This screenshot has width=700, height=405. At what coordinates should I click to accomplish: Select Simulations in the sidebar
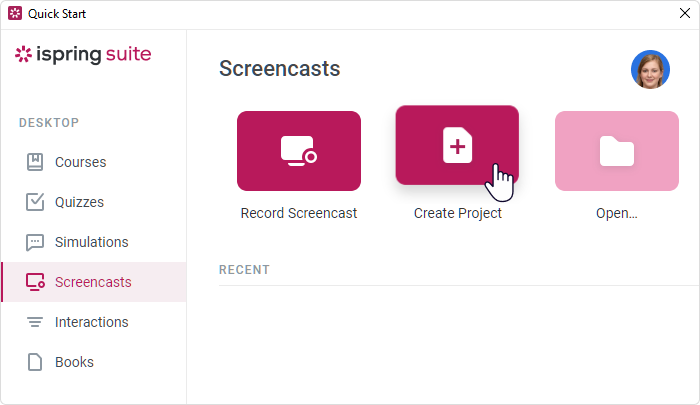[91, 242]
